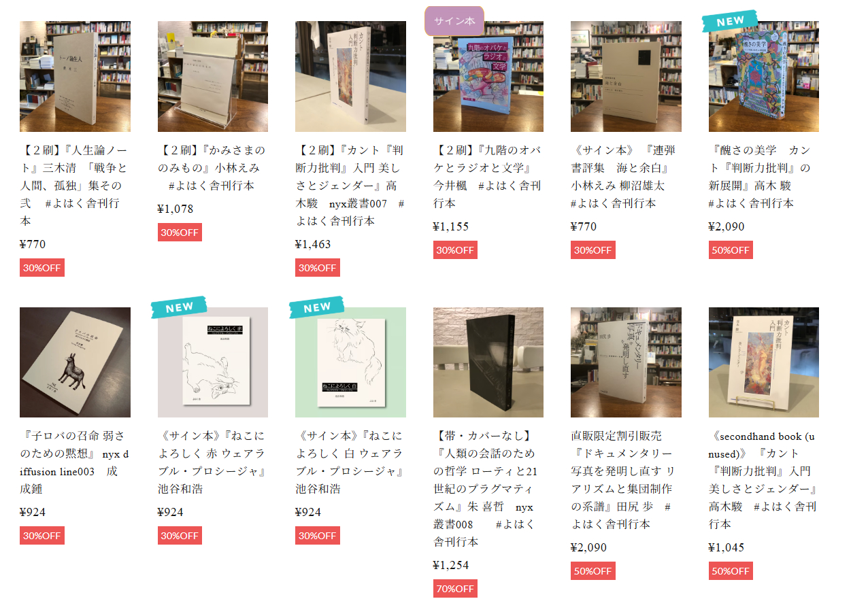Open 九階のオバケとラジオと文学 cover image
Image resolution: width=868 pixels, height=599 pixels.
tap(488, 76)
